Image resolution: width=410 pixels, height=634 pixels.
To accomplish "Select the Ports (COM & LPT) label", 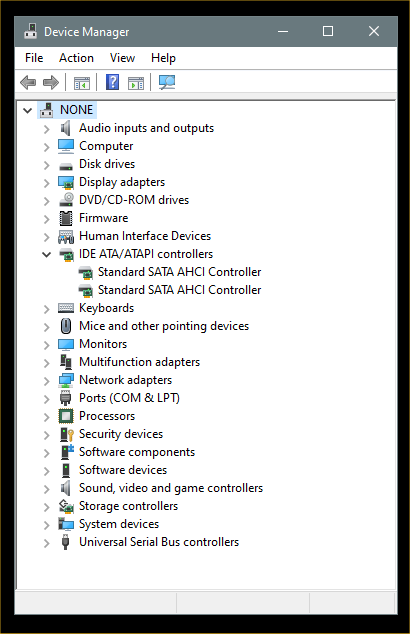I will tap(129, 398).
